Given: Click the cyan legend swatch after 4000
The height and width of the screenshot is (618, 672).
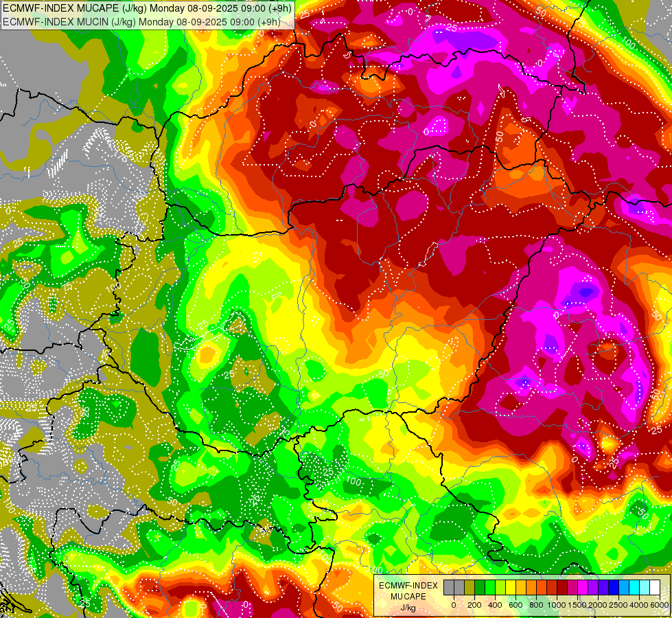Looking at the screenshot, I should [x=645, y=587].
